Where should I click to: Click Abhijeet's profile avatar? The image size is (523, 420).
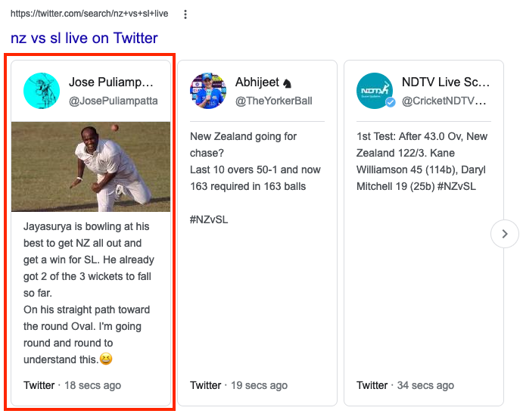pos(208,91)
